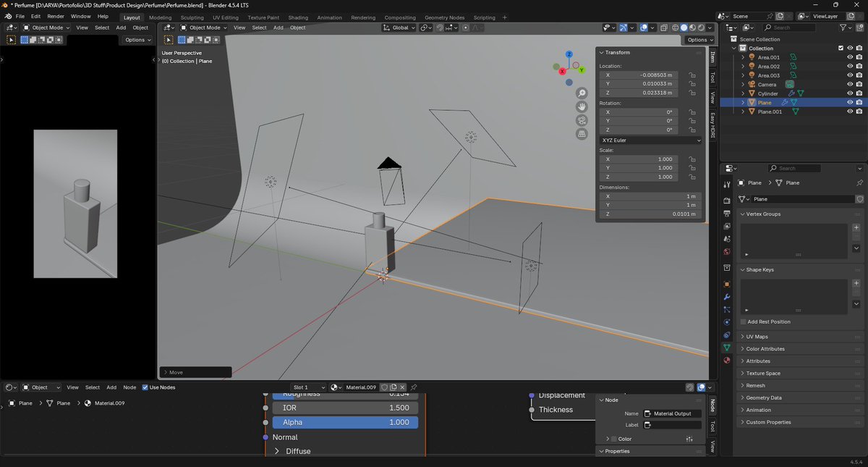Image resolution: width=868 pixels, height=467 pixels.
Task: Hide Plane.001 with its eye icon
Action: [850, 112]
